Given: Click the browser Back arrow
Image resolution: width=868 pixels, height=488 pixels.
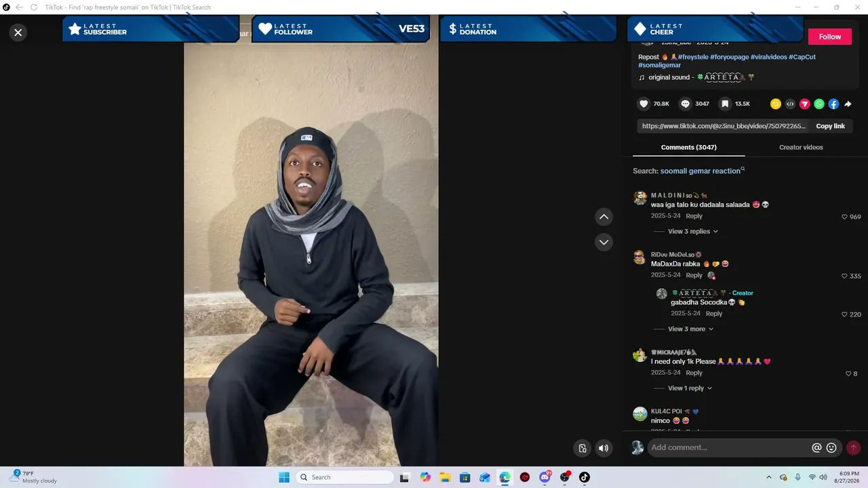Looking at the screenshot, I should [19, 7].
